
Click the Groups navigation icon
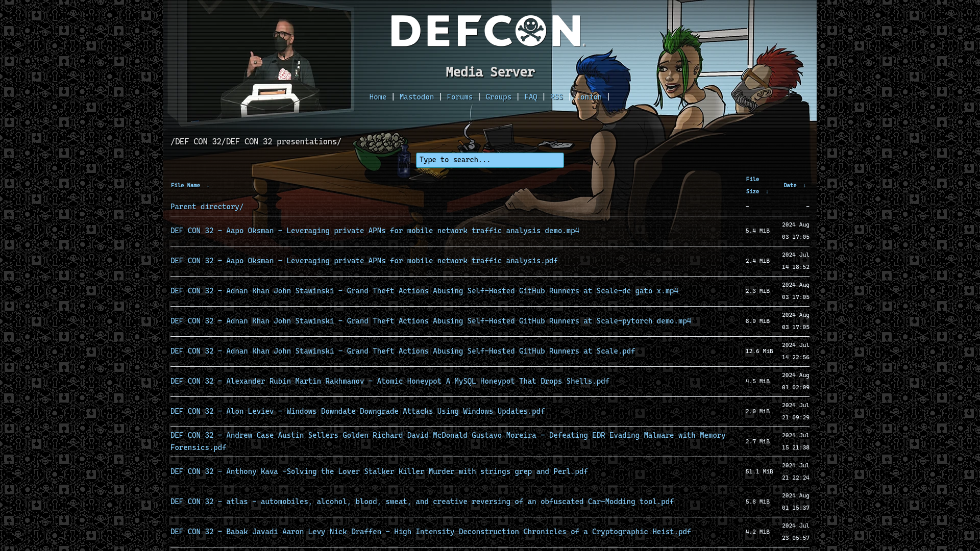(x=498, y=97)
